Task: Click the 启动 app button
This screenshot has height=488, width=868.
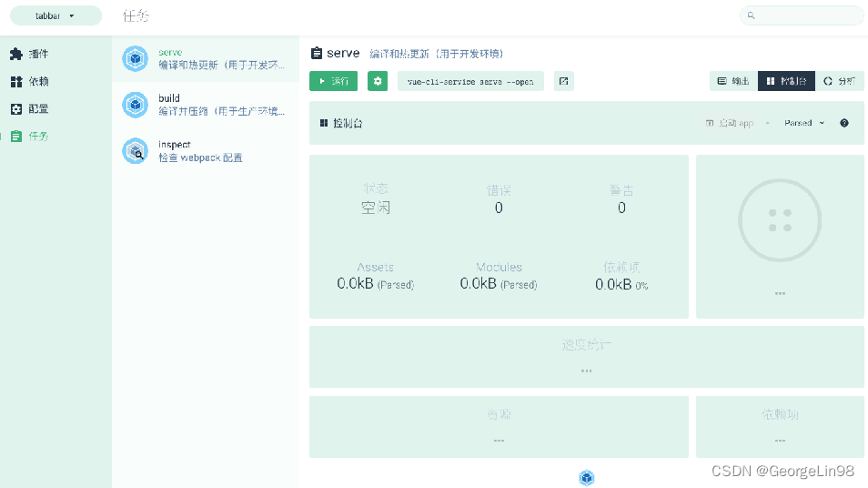Action: 730,123
